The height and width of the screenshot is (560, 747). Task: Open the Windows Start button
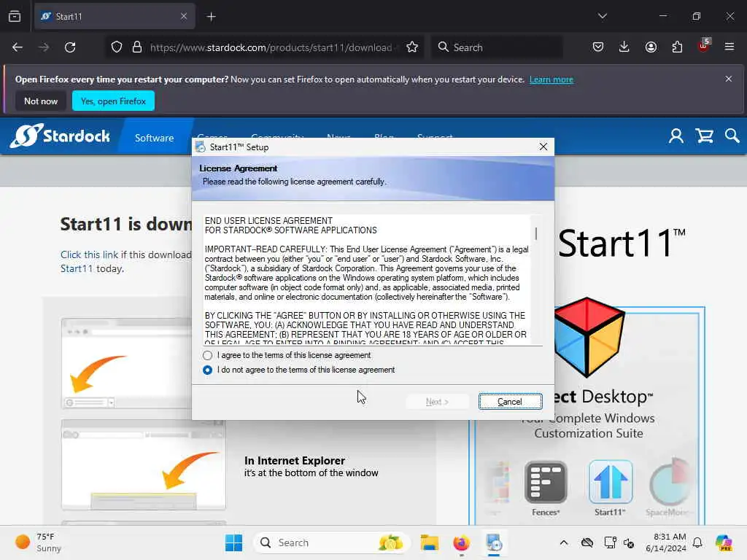tap(233, 542)
